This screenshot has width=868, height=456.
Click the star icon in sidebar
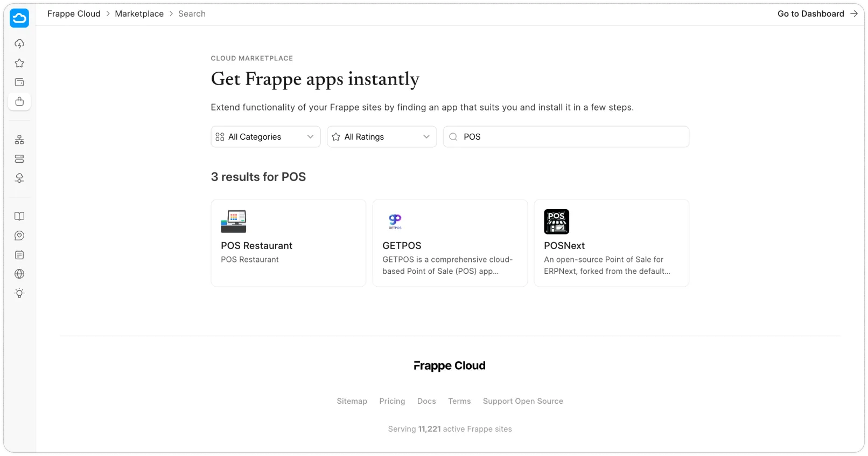[19, 63]
